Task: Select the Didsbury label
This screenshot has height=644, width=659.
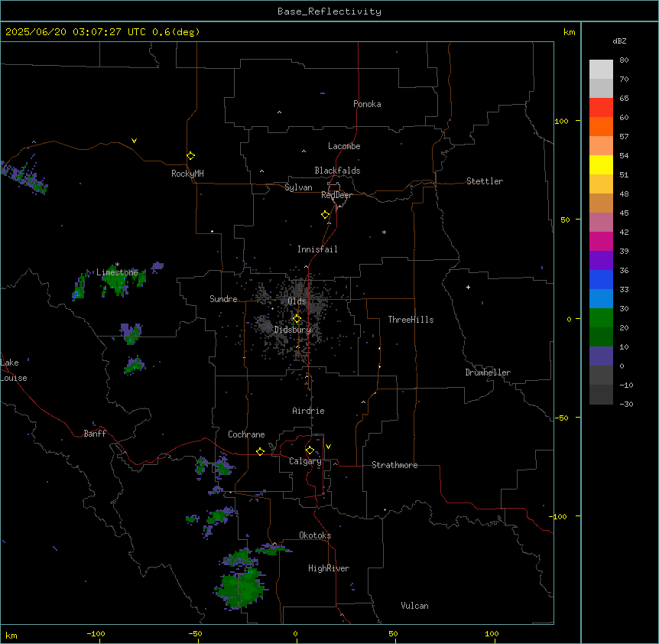Action: point(293,330)
